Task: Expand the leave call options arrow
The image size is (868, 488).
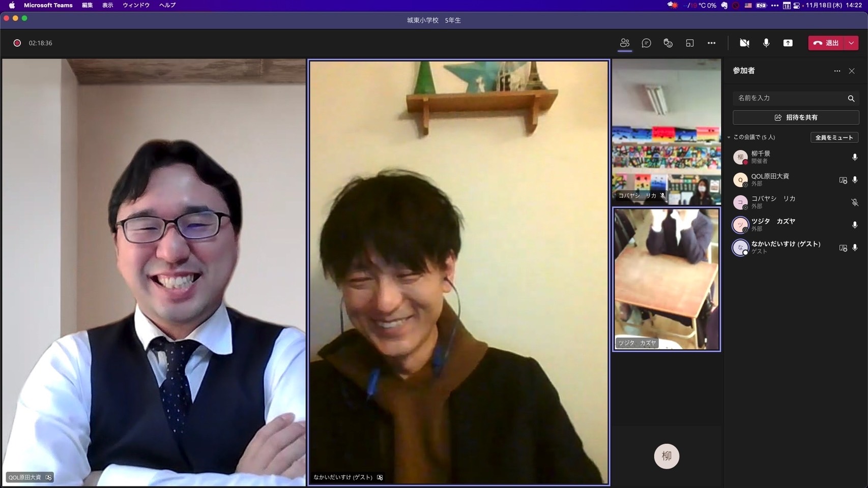Action: 851,43
